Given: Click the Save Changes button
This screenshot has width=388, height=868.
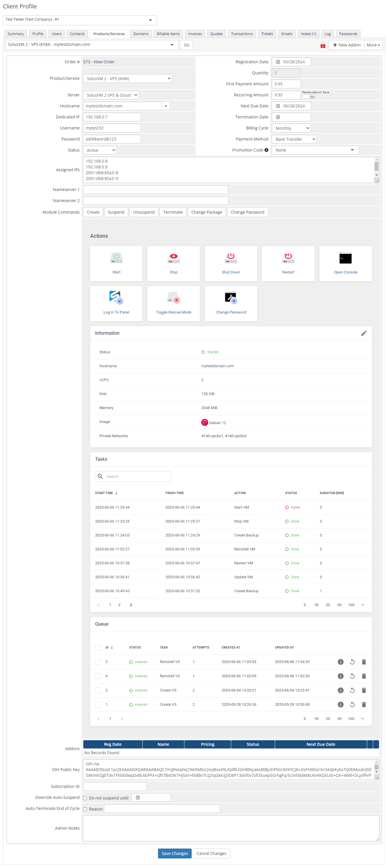Looking at the screenshot, I should click(174, 853).
